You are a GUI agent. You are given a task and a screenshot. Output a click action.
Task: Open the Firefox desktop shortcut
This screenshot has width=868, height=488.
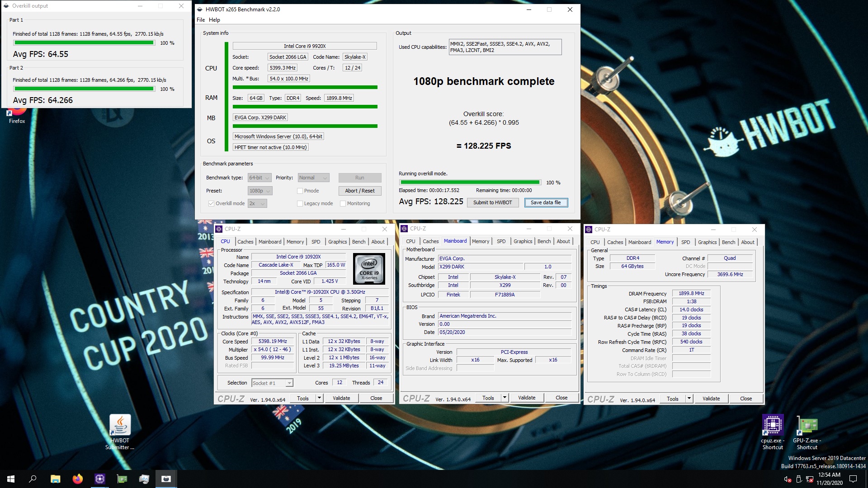(17, 115)
